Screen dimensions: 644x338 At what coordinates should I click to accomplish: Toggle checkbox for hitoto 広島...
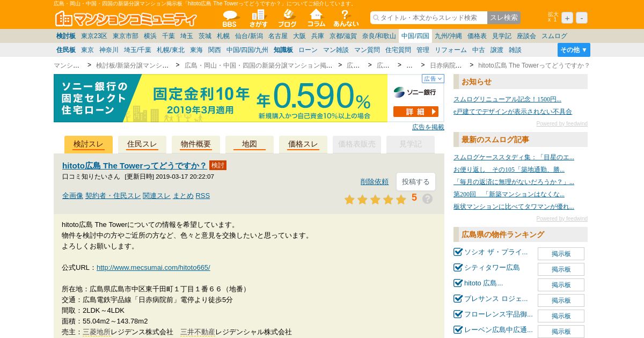[x=458, y=283]
